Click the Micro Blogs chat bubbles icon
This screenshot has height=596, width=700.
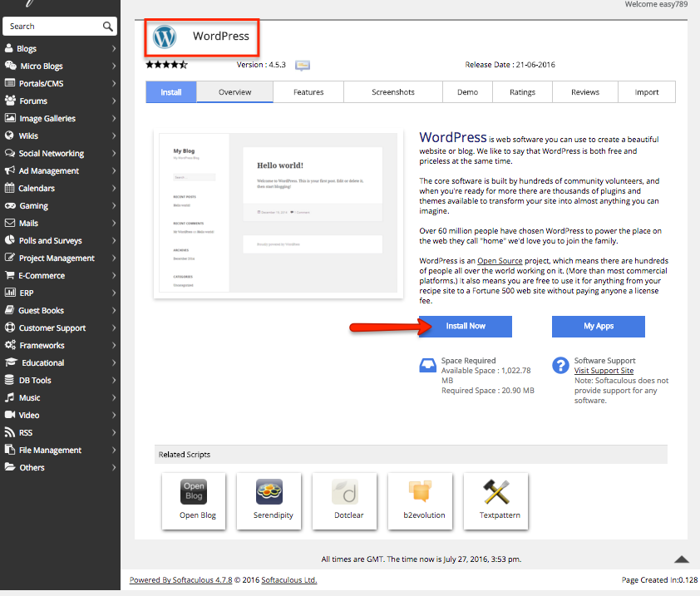click(x=11, y=66)
